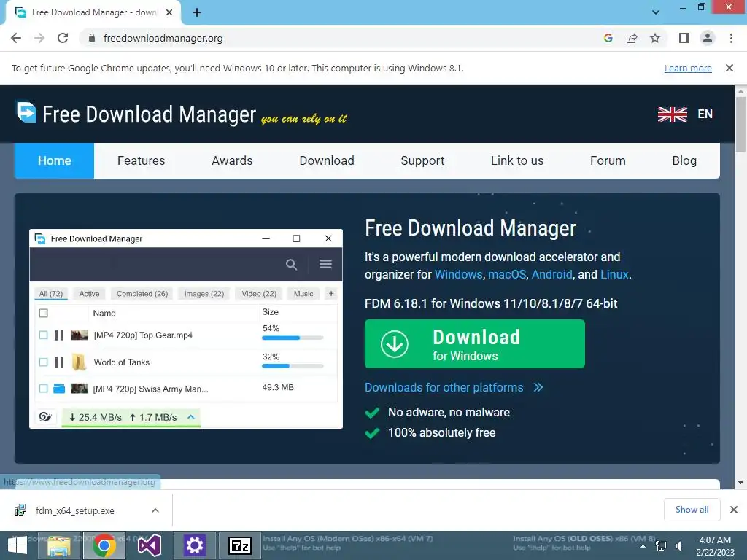Click the 32% progress bar of World of Tanks

293,366
